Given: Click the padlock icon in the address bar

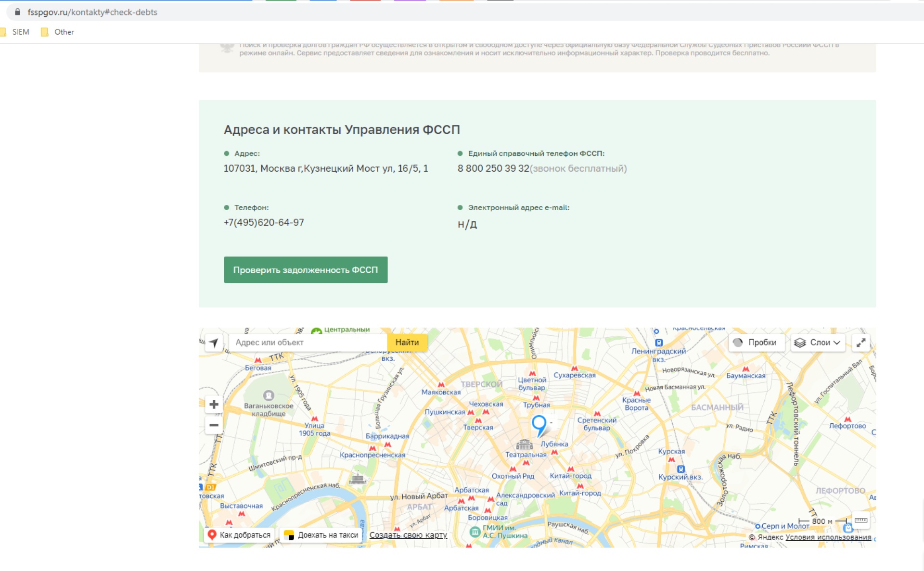Looking at the screenshot, I should point(18,12).
